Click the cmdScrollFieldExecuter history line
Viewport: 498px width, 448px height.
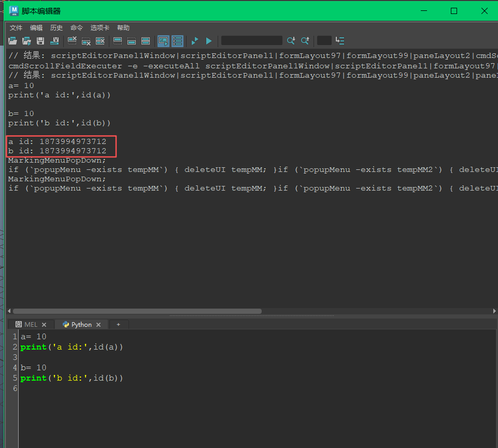[252, 66]
